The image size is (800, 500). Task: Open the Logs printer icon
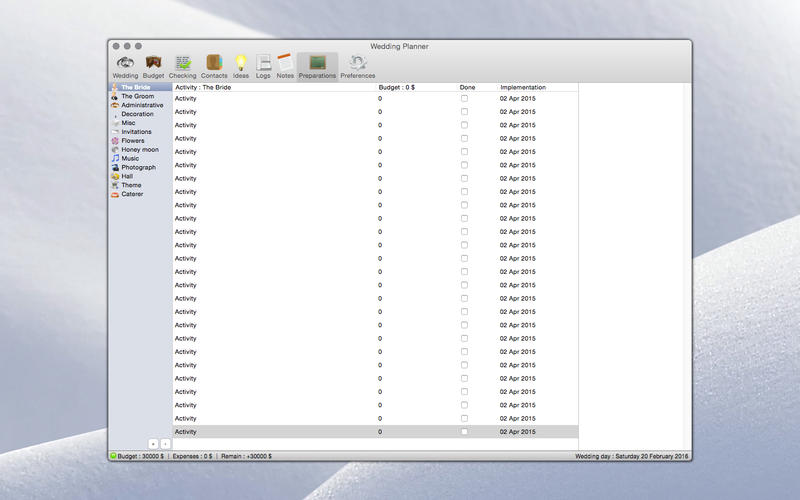263,62
